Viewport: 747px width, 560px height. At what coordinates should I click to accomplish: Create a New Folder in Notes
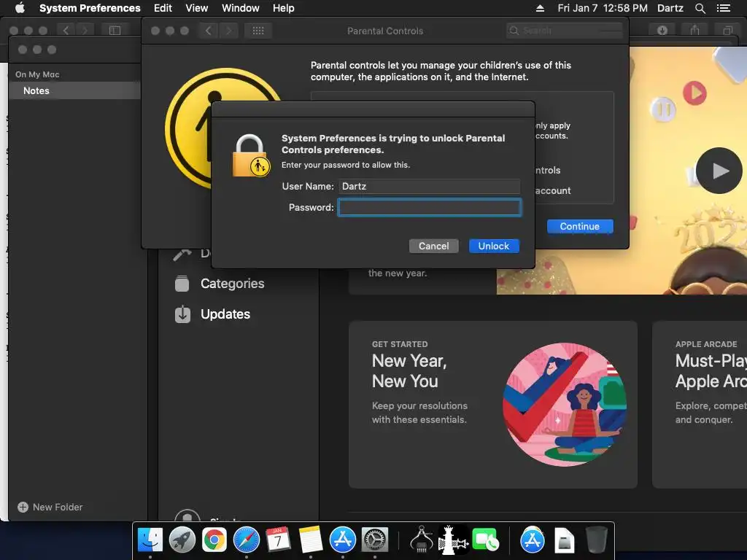point(50,507)
